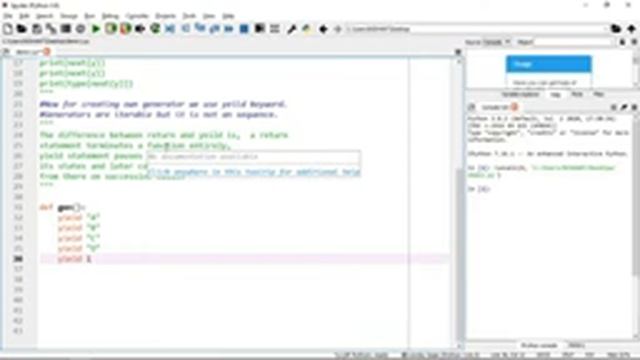Stop debugging with blue square icon

[244, 29]
